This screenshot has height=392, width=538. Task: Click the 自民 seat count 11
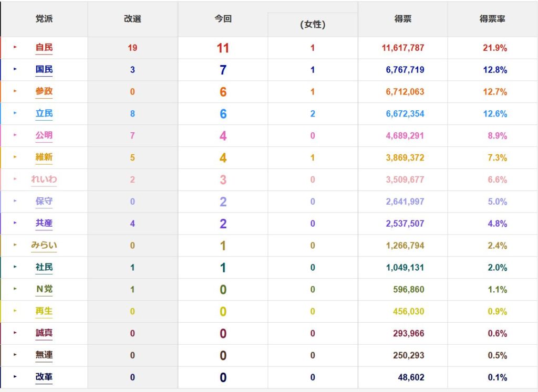223,48
